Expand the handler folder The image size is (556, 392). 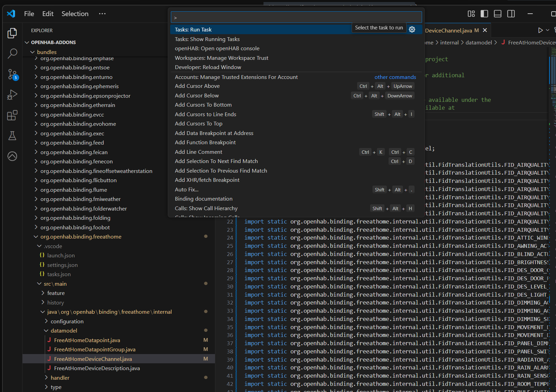click(60, 378)
